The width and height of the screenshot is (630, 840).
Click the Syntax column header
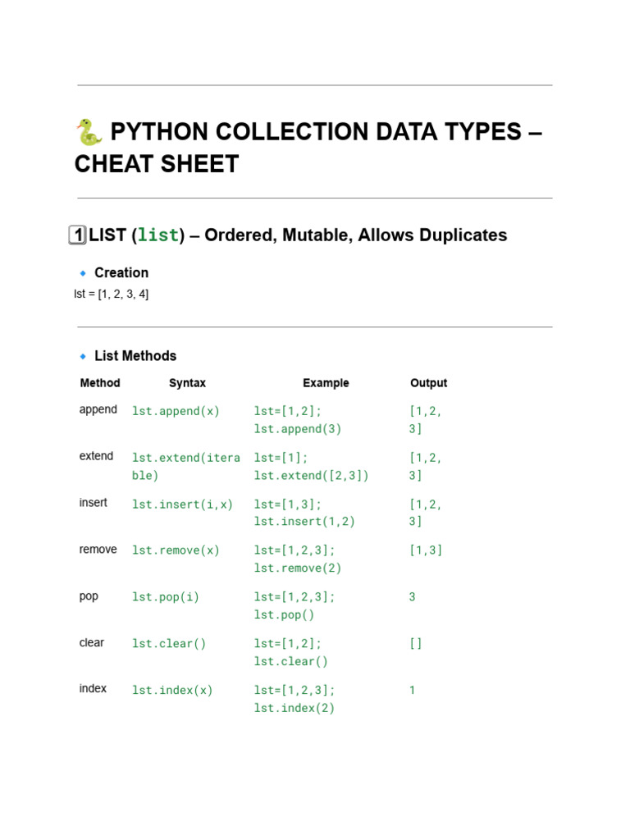coord(187,383)
